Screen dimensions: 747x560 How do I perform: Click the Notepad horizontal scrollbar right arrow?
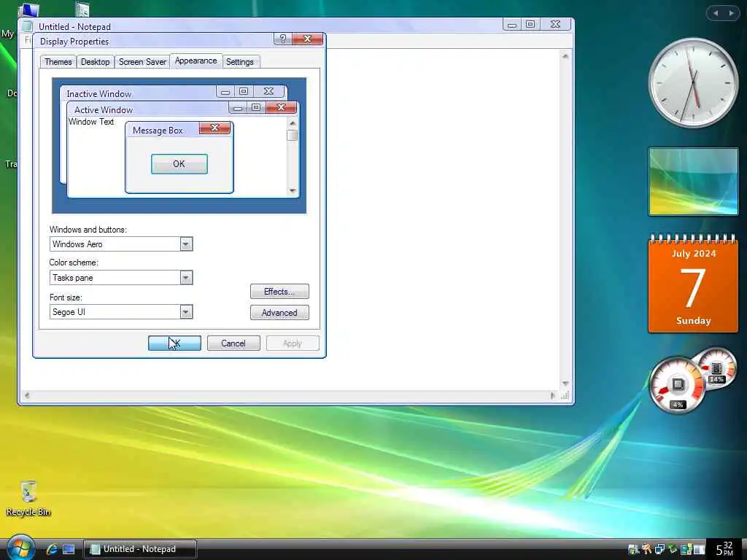pyautogui.click(x=553, y=395)
